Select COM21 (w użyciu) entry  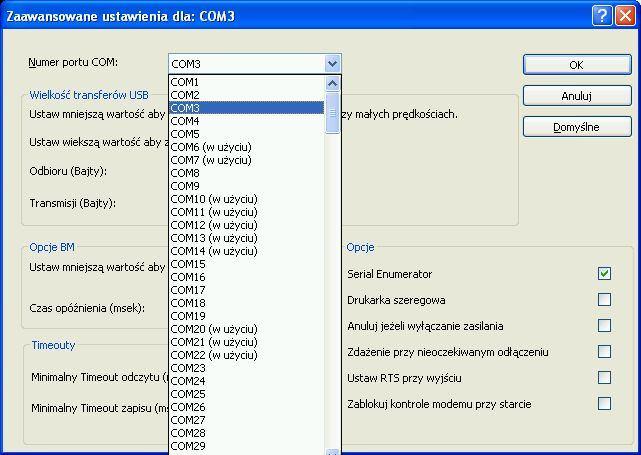[x=247, y=342]
